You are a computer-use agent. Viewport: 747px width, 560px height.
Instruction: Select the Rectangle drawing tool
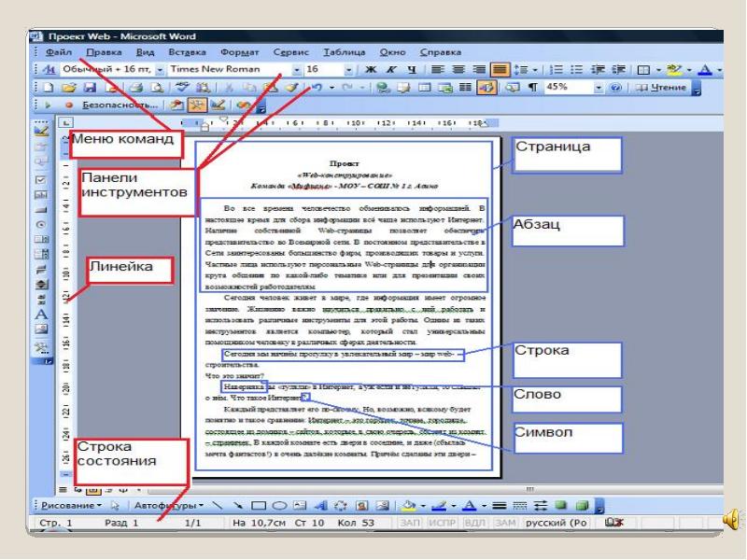pyautogui.click(x=259, y=505)
